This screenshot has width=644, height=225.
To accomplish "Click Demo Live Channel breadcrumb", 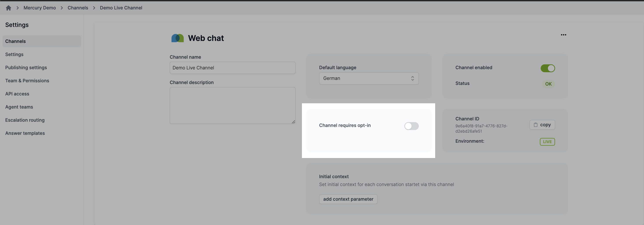I will (x=121, y=8).
